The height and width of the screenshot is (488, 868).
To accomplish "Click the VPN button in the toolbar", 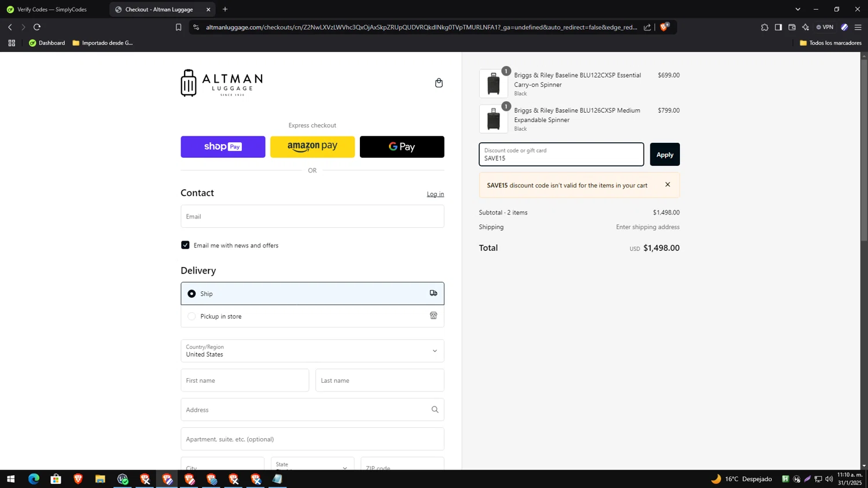I will [825, 27].
